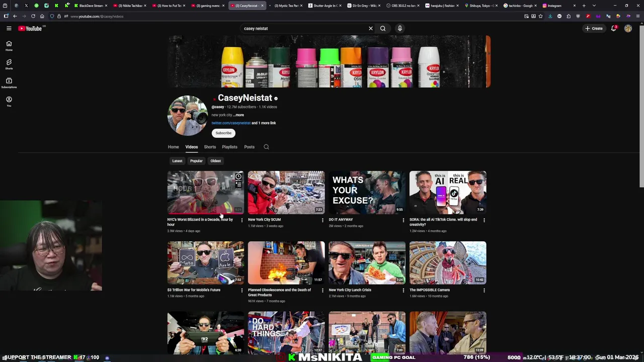Screen dimensions: 644x362
Task: Click the Create button
Action: tap(594, 29)
